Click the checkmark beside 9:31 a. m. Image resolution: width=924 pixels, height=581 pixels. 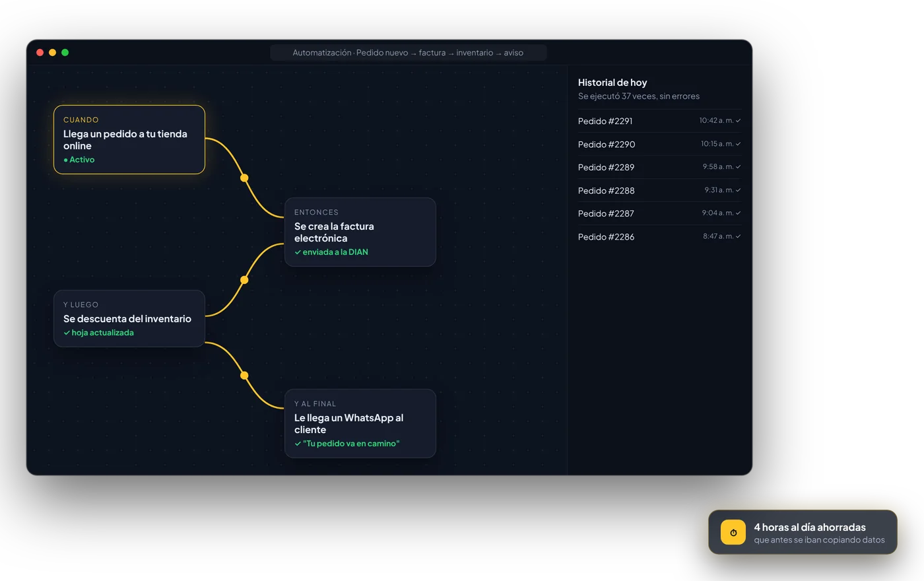pyautogui.click(x=738, y=190)
